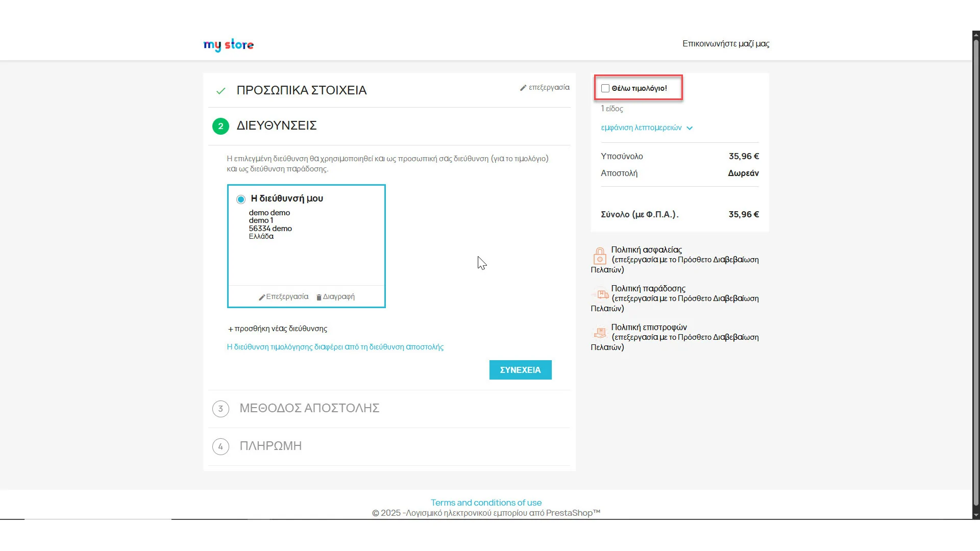This screenshot has width=980, height=551.
Task: Click προσθήκη νέας διεύθυνσης link
Action: tap(277, 329)
